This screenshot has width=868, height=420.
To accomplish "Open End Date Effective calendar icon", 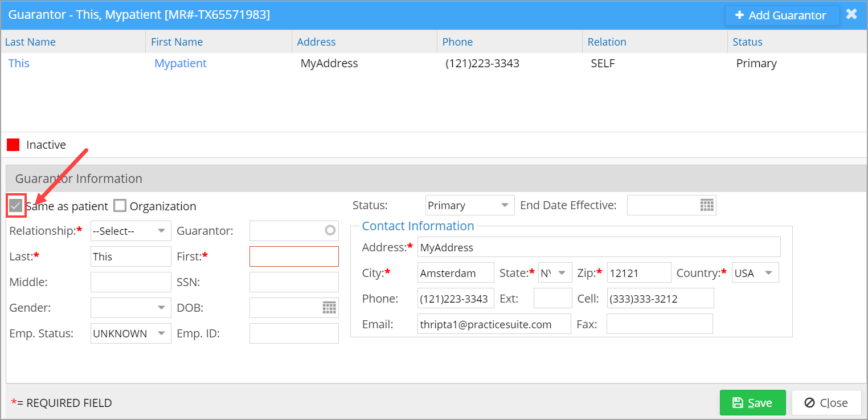I will 706,206.
